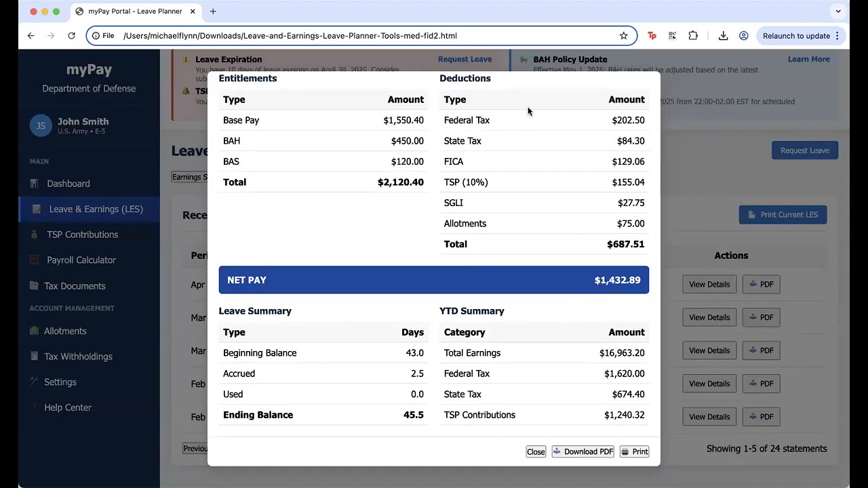Download PDF of this statement
The image size is (868, 488).
coord(583,452)
